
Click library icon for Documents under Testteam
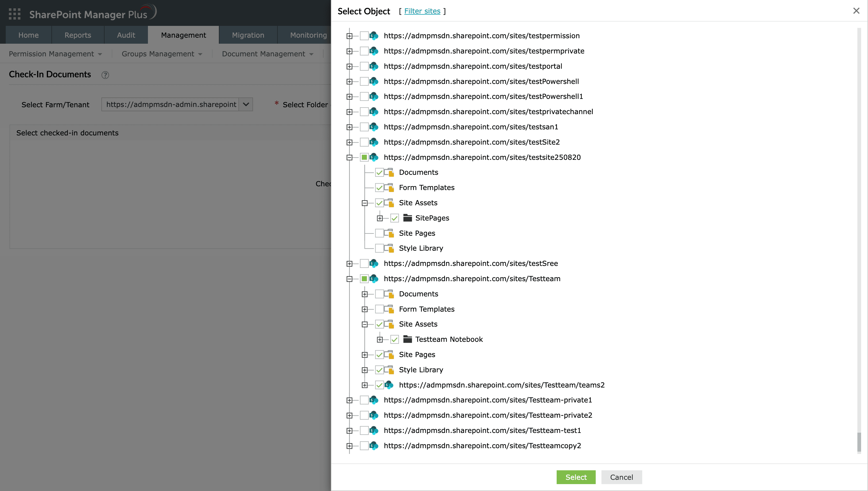(389, 294)
